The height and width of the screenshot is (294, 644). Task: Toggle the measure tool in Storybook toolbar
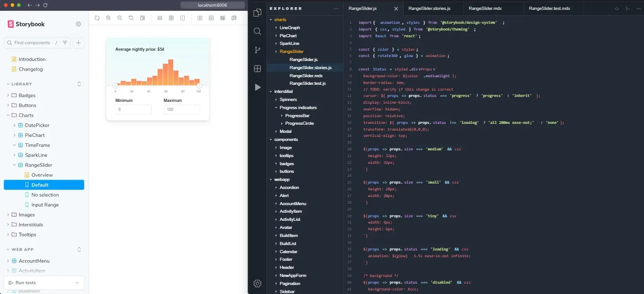pos(160,18)
